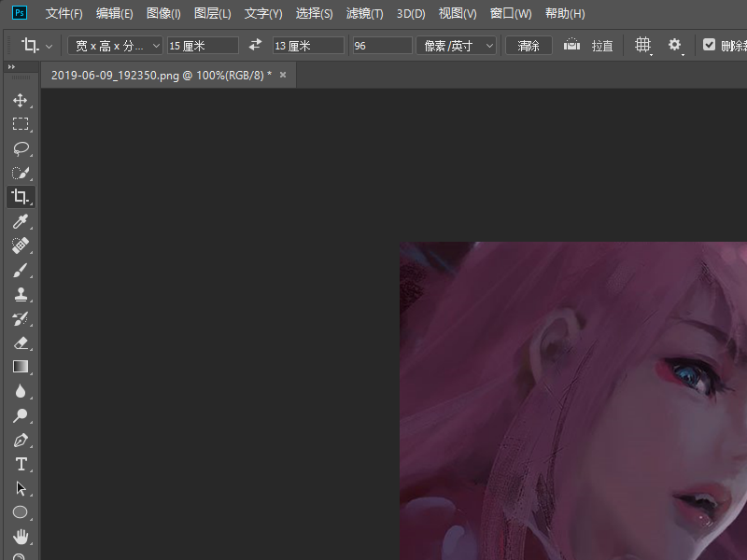Open the 文字(Y) menu
The height and width of the screenshot is (560, 747).
pos(263,14)
